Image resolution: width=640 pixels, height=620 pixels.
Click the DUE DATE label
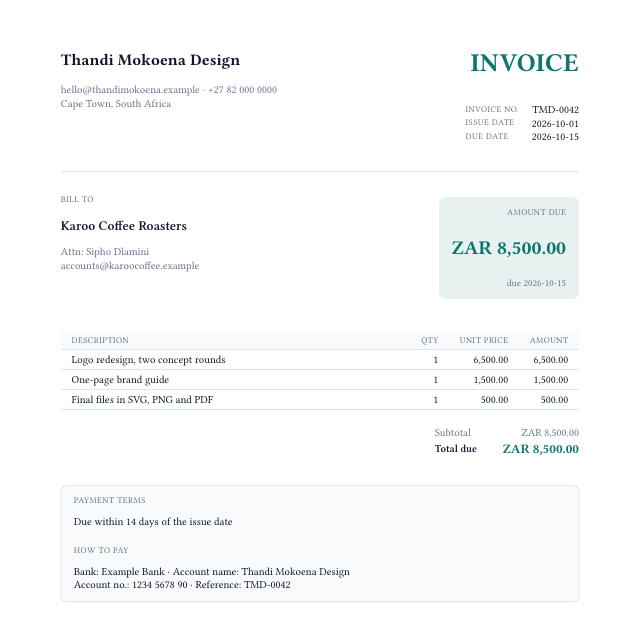click(x=487, y=136)
